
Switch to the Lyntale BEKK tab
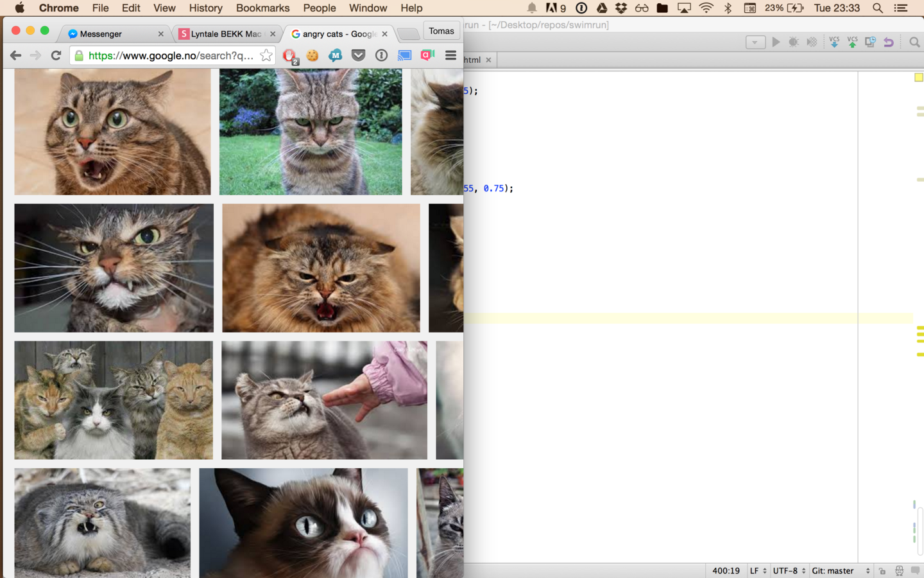coord(226,34)
